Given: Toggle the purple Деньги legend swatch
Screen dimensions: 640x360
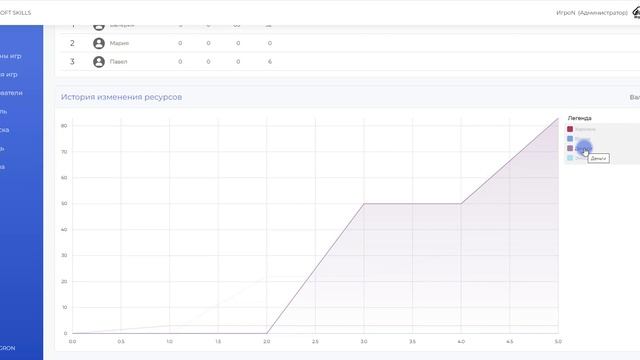Looking at the screenshot, I should 570,148.
